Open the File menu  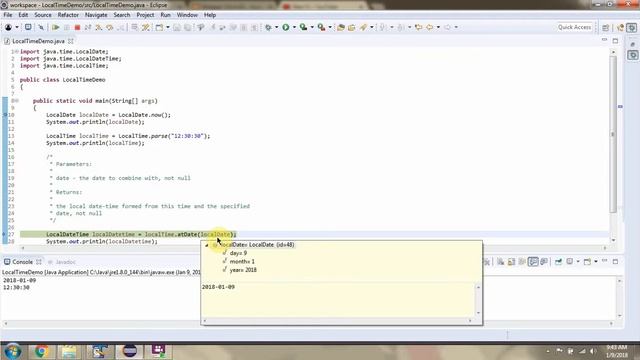pos(8,15)
